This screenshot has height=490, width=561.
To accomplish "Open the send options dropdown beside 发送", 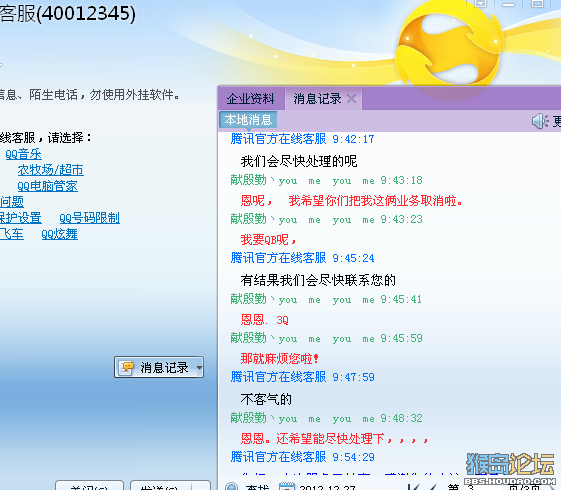I will [x=201, y=486].
